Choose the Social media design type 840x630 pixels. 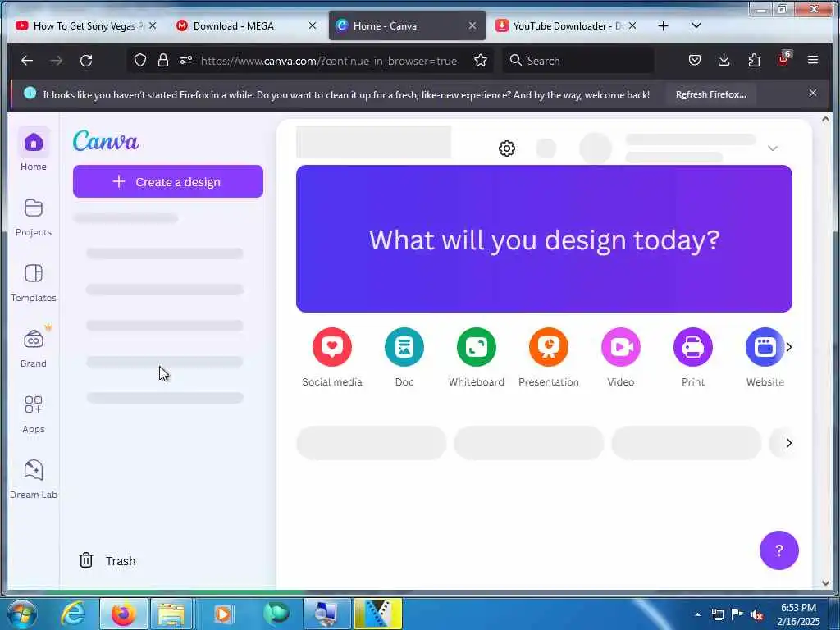tap(331, 358)
